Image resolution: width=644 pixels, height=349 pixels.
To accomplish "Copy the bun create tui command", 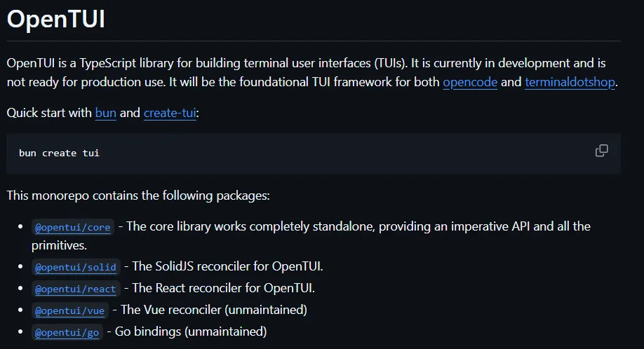I will point(601,151).
